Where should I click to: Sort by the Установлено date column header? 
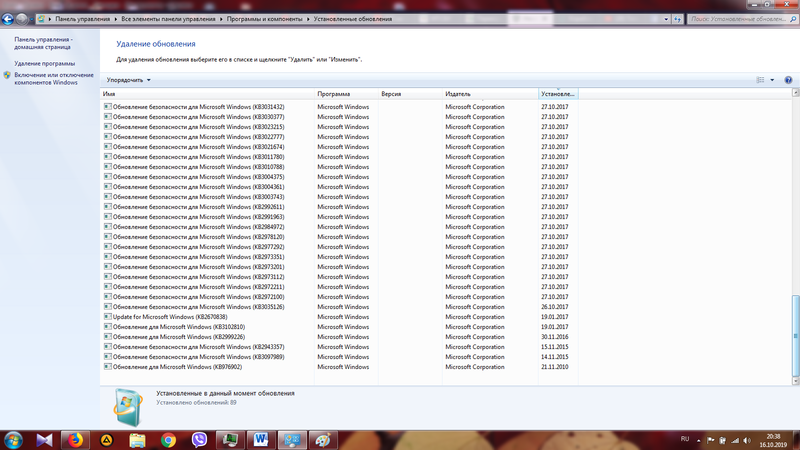[558, 94]
